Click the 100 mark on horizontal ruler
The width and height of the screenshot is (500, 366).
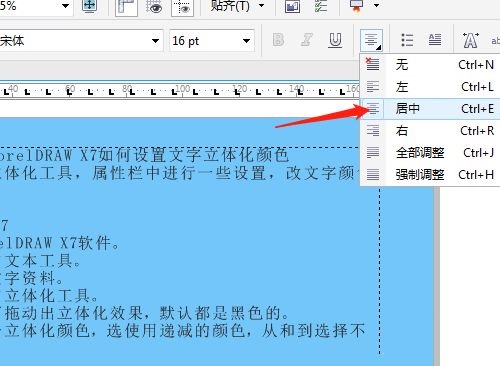(183, 89)
